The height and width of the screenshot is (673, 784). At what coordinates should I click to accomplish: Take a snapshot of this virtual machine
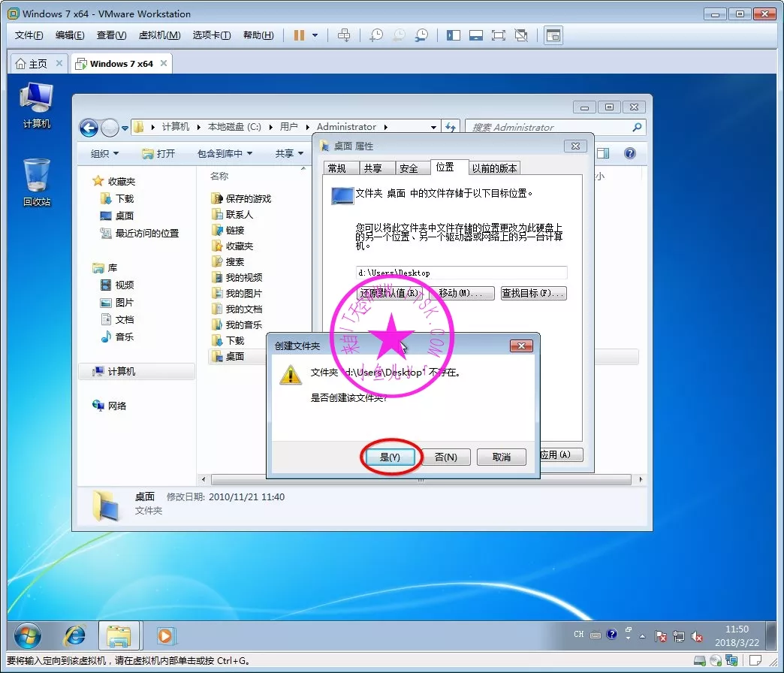(376, 35)
